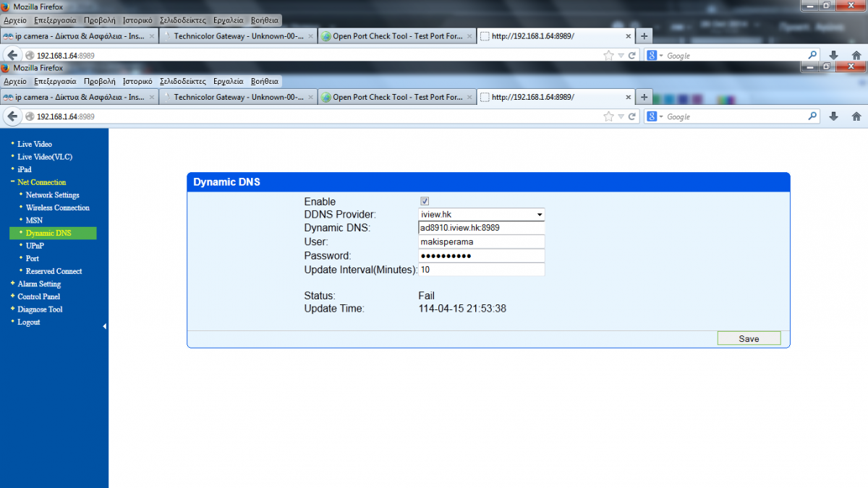Open Reserved Connect in sidebar
868x488 pixels.
tap(54, 271)
